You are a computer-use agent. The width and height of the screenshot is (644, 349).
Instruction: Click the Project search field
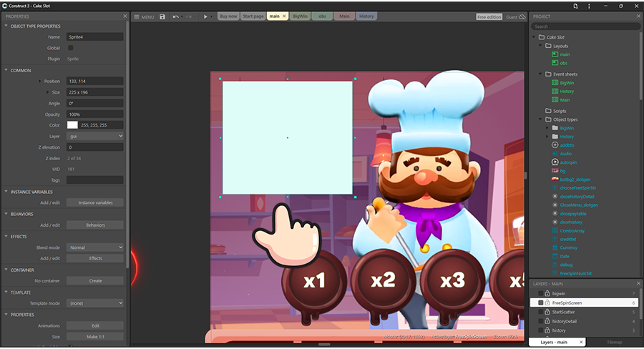pyautogui.click(x=587, y=26)
